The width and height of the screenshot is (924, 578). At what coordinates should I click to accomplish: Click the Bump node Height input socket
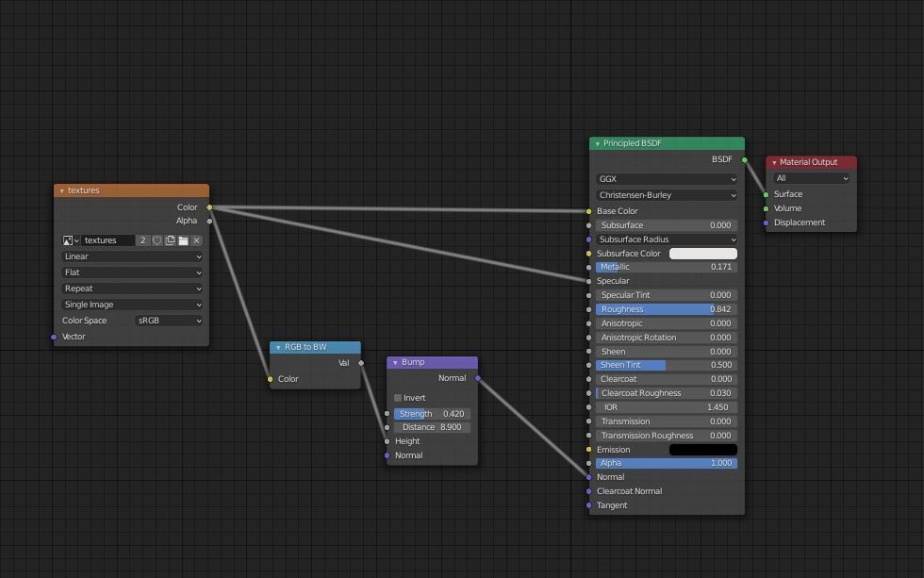pos(387,441)
